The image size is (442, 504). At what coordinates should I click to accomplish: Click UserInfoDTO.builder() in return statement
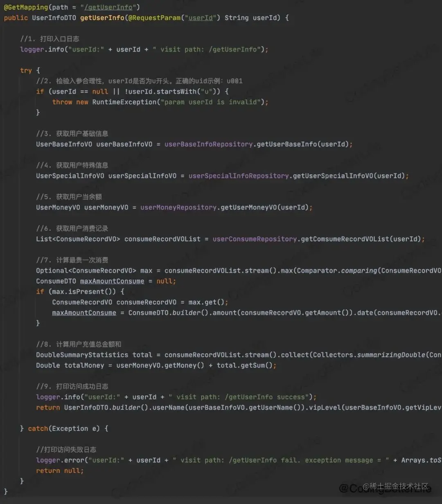pos(106,407)
